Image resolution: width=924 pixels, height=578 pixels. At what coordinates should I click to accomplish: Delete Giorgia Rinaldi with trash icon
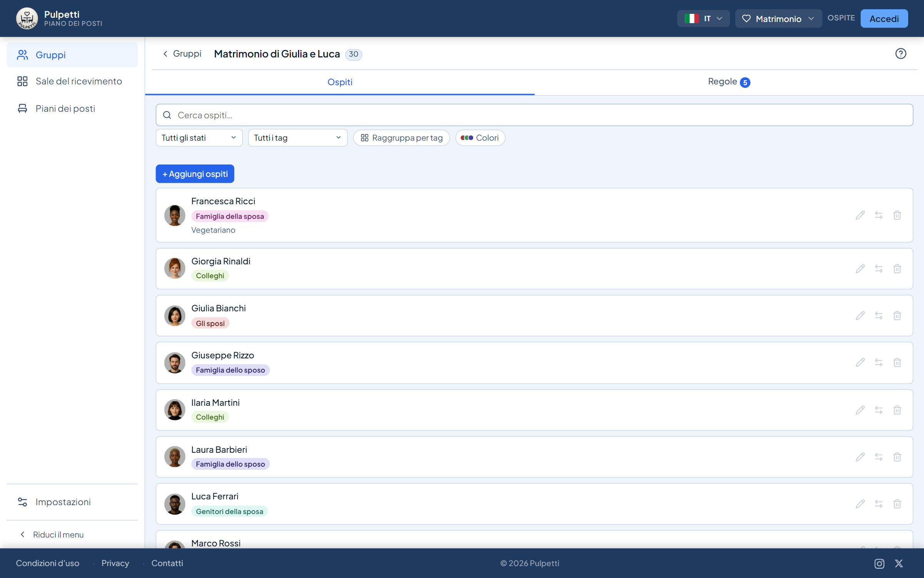click(x=897, y=269)
